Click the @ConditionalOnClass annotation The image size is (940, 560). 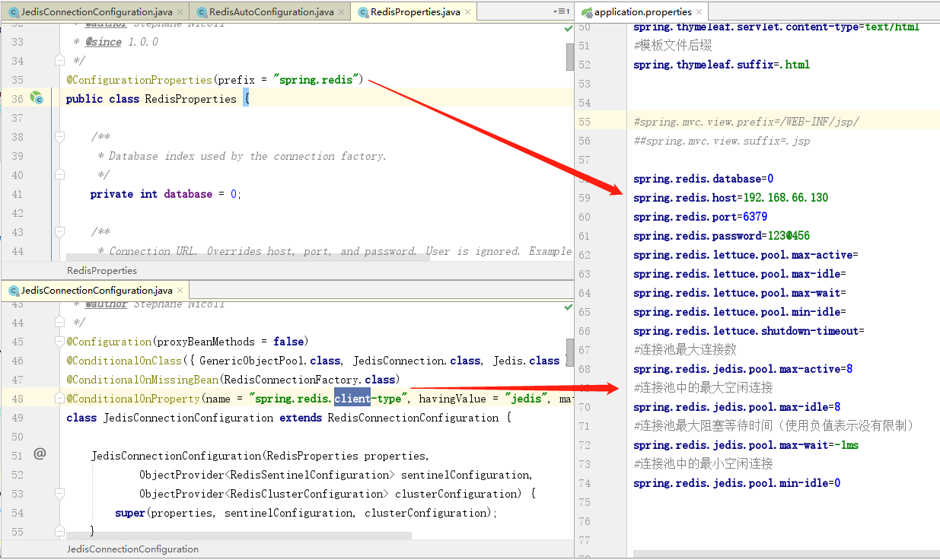click(124, 361)
